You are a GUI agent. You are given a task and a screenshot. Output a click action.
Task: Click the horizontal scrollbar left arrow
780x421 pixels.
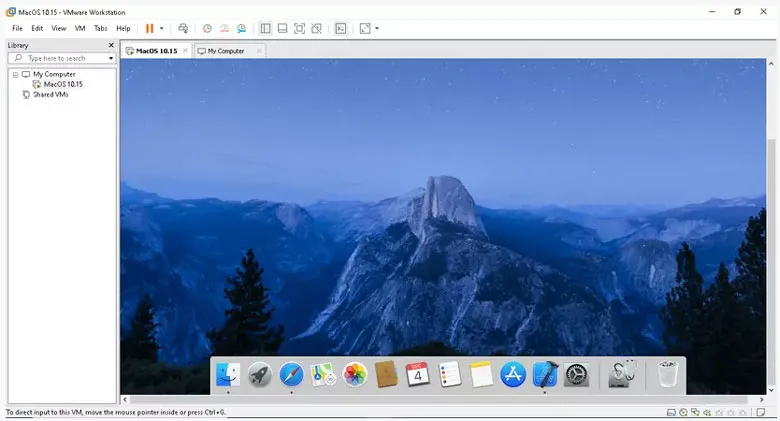pos(125,400)
